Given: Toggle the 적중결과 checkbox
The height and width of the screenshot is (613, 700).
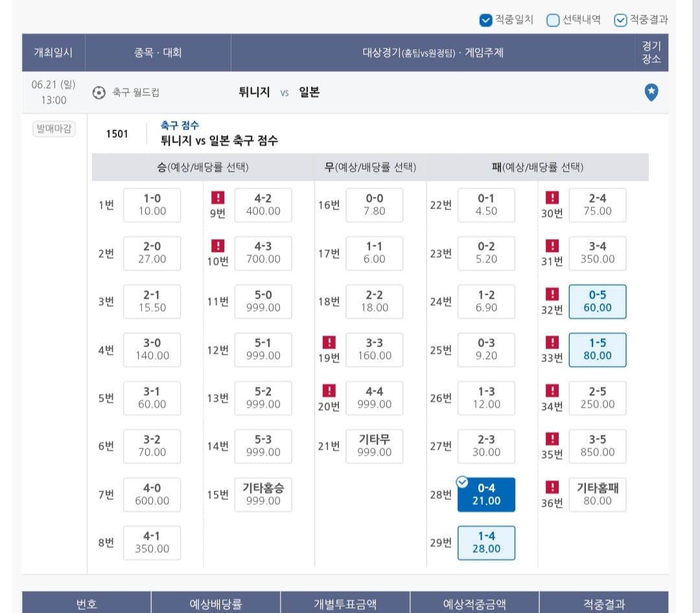Looking at the screenshot, I should [x=620, y=20].
